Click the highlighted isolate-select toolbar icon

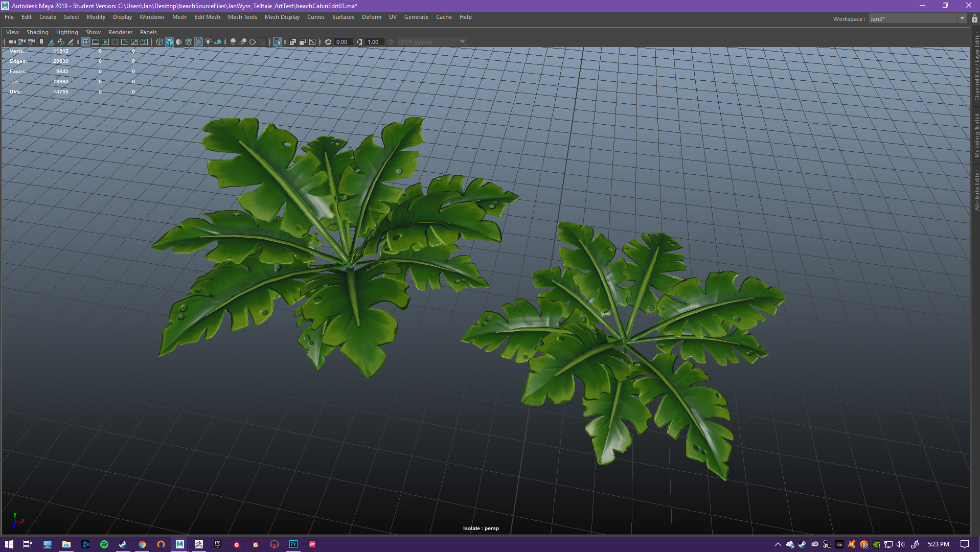pyautogui.click(x=278, y=42)
